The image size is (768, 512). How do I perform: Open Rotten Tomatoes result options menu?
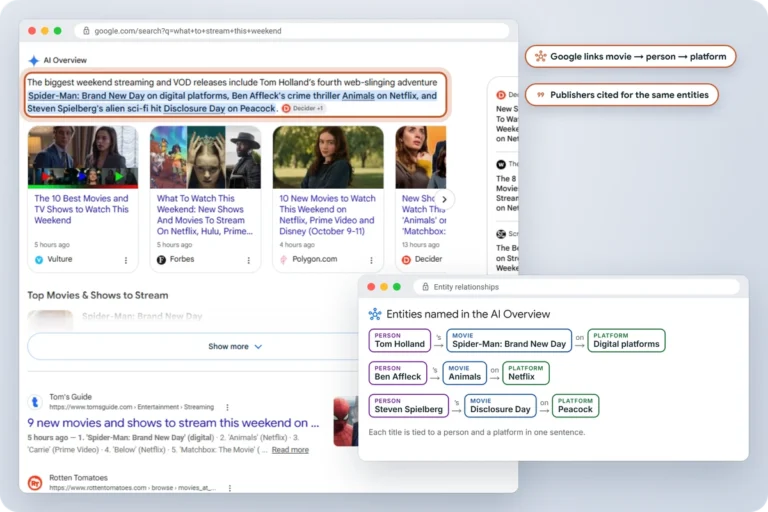click(230, 488)
